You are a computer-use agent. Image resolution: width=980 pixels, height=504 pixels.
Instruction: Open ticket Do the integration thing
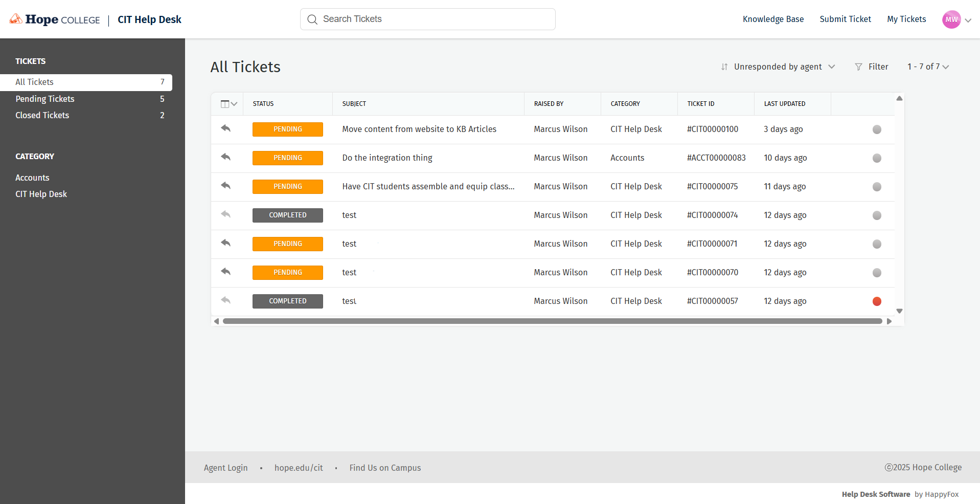pos(387,158)
